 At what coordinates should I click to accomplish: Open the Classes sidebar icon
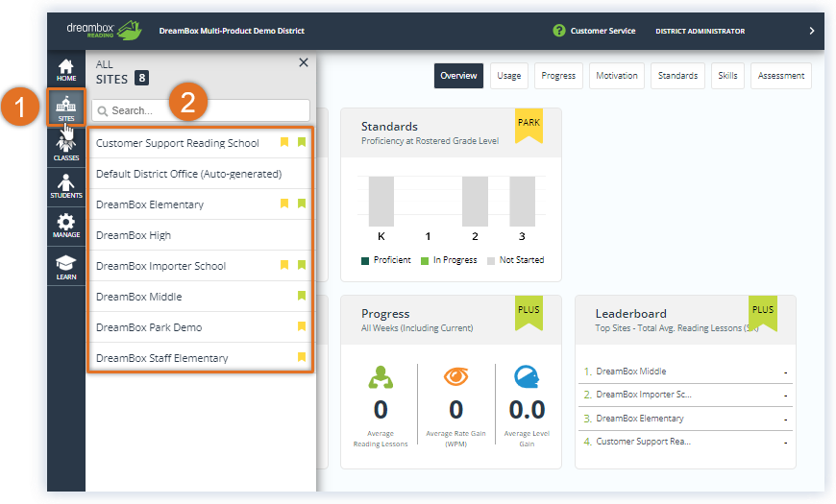tap(66, 148)
